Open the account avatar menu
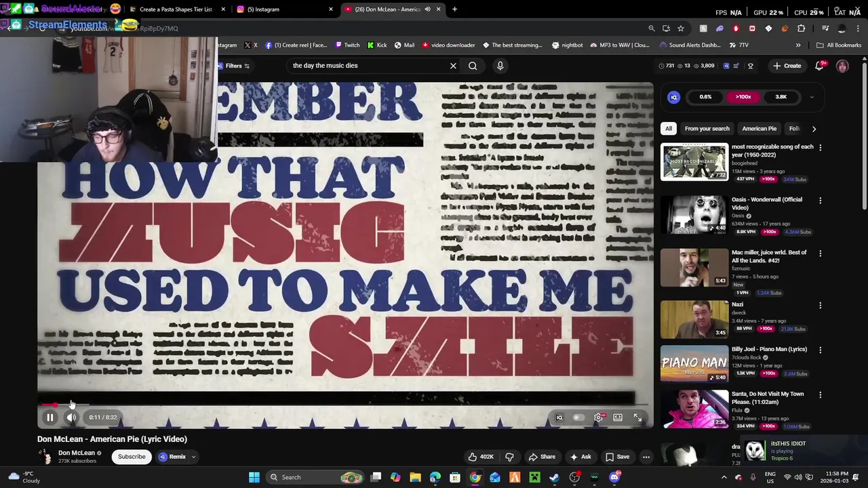868x488 pixels. (842, 66)
